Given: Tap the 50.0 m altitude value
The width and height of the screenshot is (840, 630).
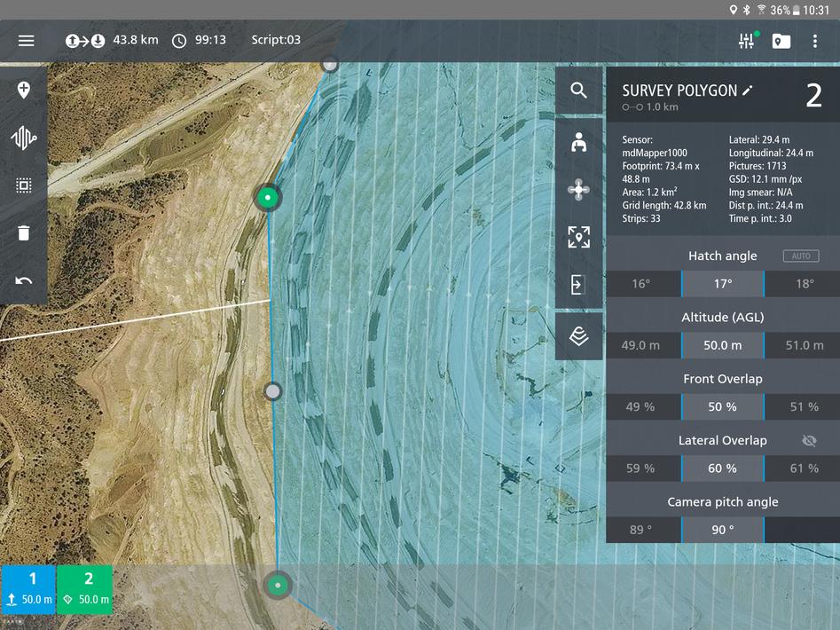Looking at the screenshot, I should pos(723,345).
